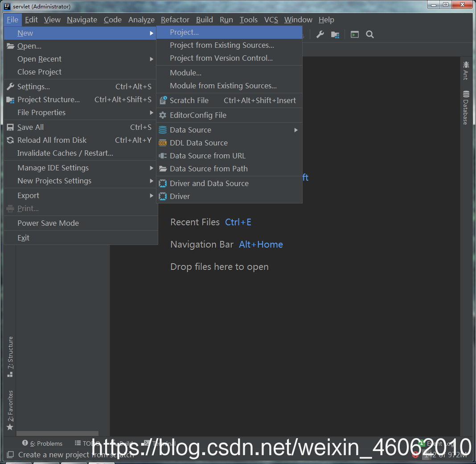The image size is (476, 464).
Task: Open the VCS menu
Action: point(271,20)
